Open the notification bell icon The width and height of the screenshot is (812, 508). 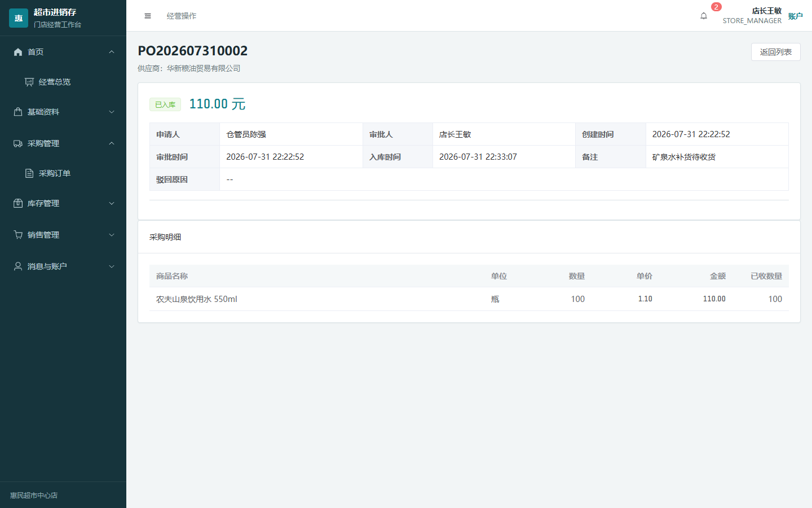tap(704, 16)
